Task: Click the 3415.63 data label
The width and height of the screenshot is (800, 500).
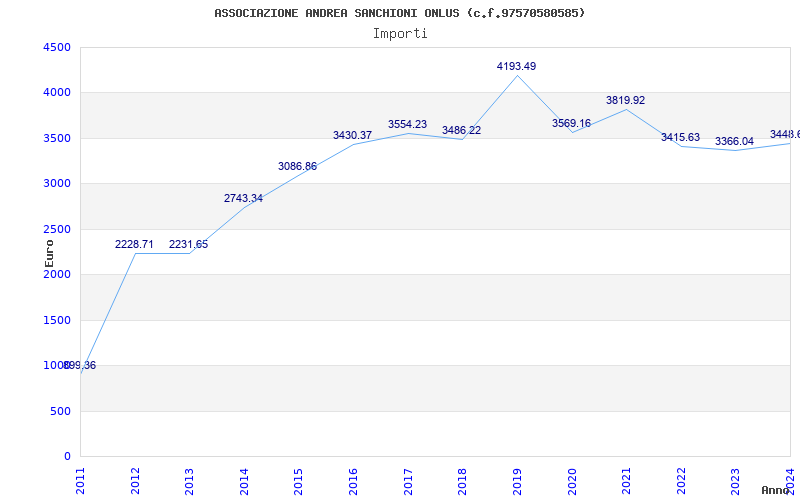Action: pyautogui.click(x=681, y=138)
